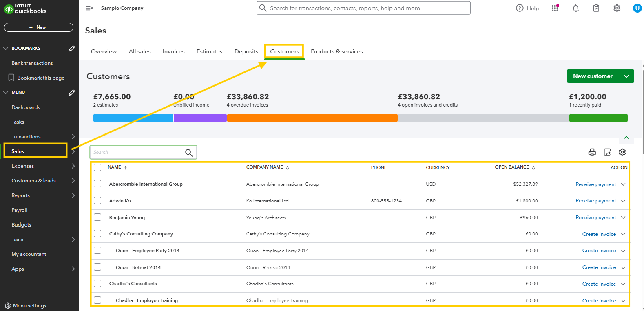Expand the Customers & leads submenu
644x311 pixels.
pos(73,181)
